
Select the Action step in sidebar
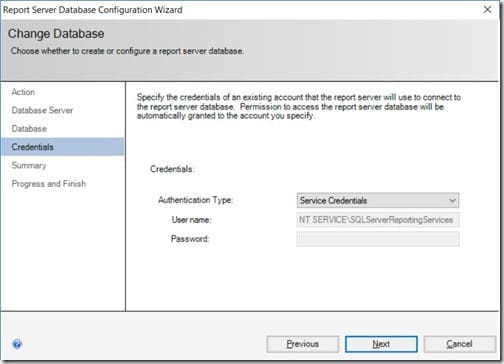click(x=23, y=92)
